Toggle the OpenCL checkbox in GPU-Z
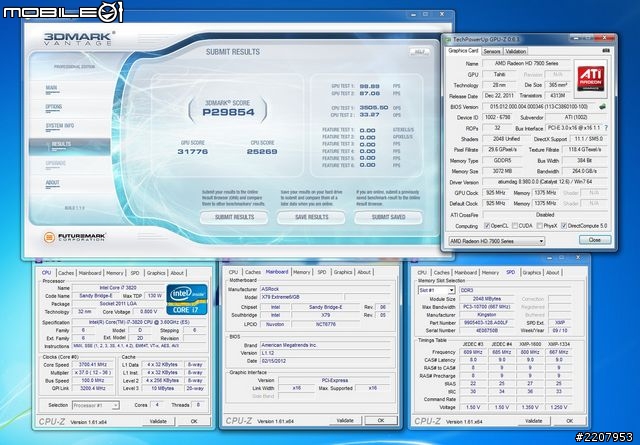The image size is (640, 445). tap(487, 226)
